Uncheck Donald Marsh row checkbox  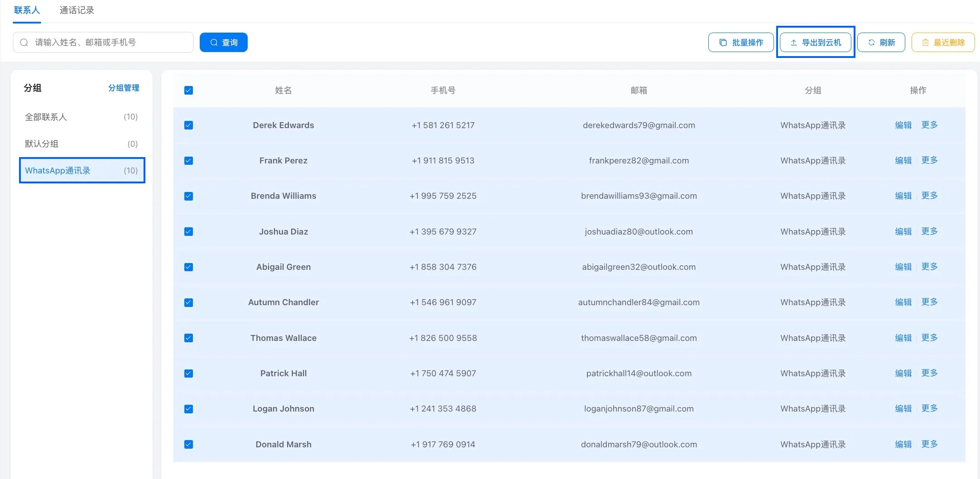pos(189,445)
